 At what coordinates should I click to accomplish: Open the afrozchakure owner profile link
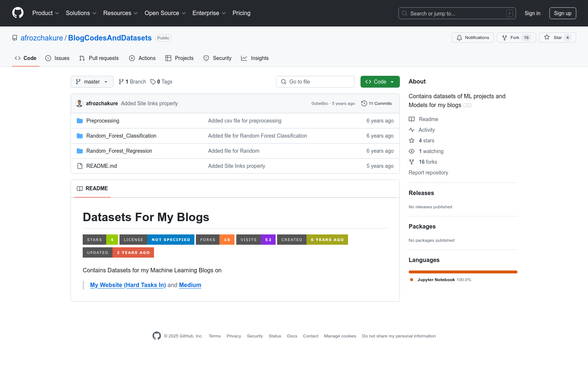click(x=42, y=38)
